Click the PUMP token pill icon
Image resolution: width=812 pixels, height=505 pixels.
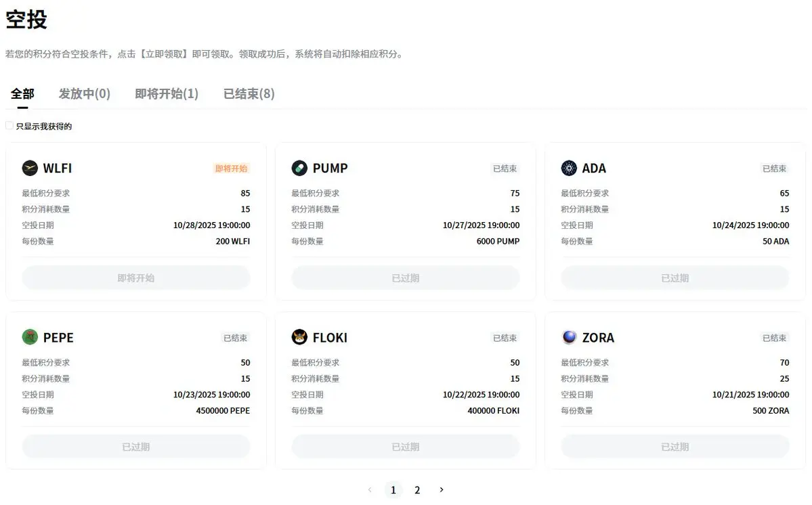click(x=299, y=168)
